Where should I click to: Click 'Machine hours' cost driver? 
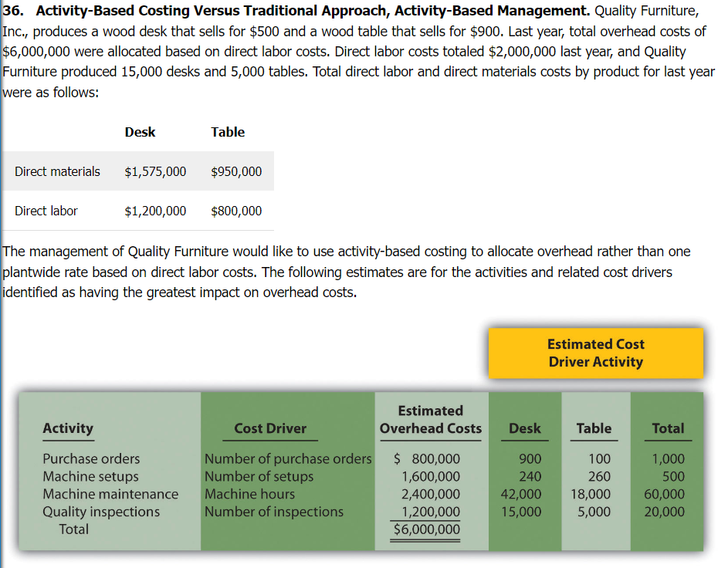pos(250,494)
